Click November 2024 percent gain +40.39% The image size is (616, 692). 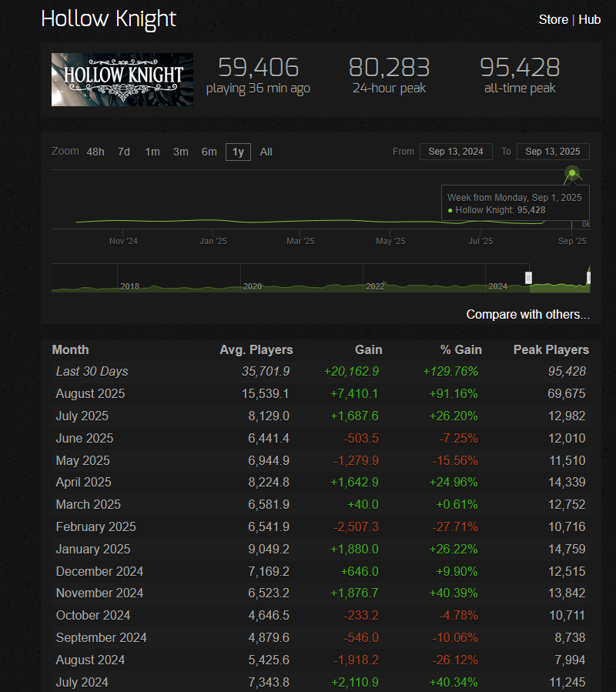click(454, 593)
